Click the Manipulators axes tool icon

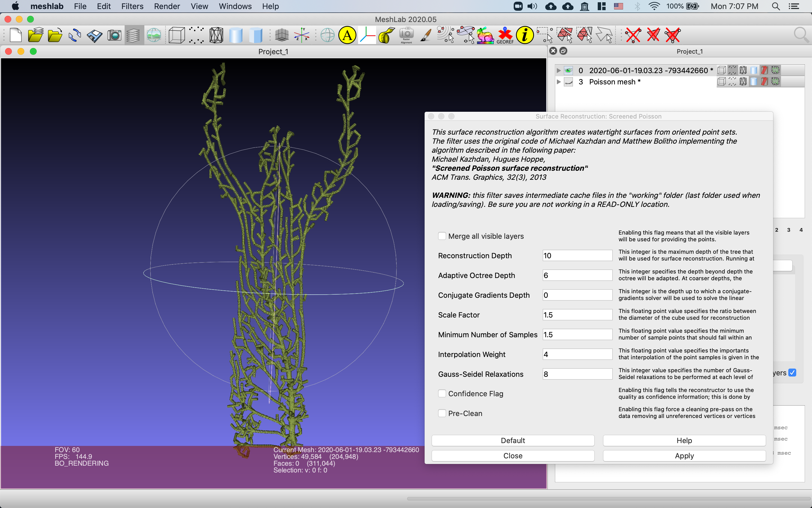tap(367, 35)
